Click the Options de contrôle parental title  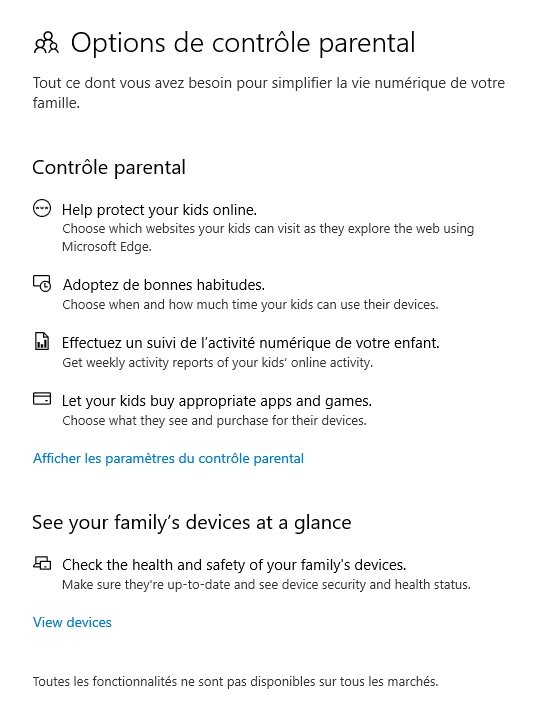click(x=243, y=43)
